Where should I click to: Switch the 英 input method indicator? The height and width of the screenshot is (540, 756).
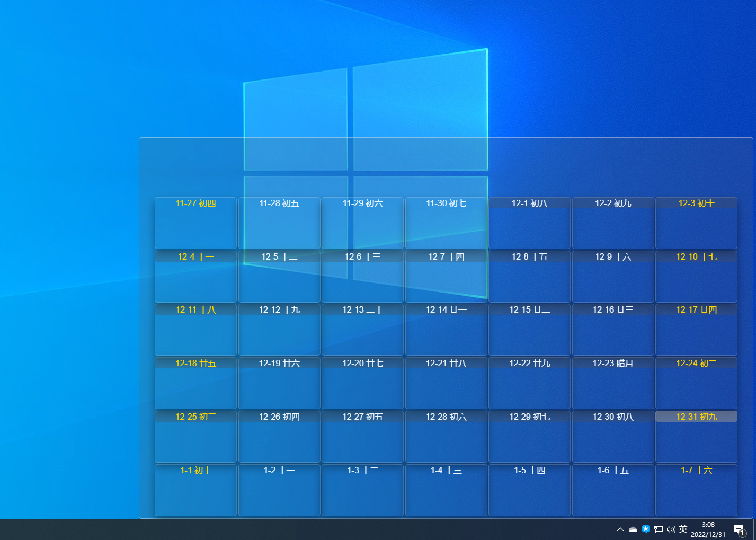[683, 529]
